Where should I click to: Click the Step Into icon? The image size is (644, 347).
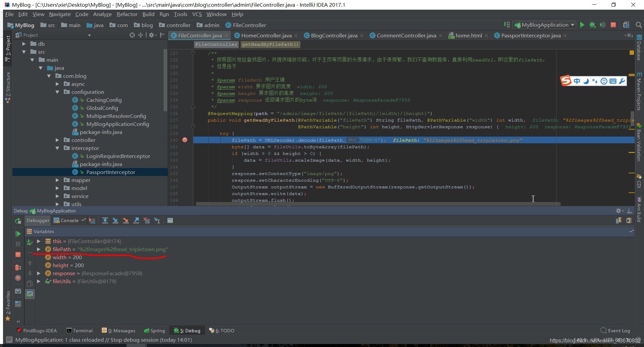click(116, 220)
